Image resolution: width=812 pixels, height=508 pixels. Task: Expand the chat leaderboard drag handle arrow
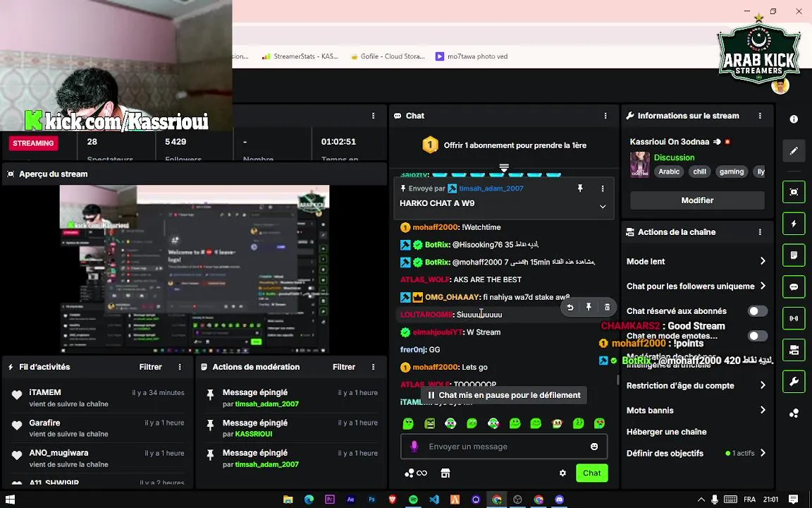click(x=504, y=167)
